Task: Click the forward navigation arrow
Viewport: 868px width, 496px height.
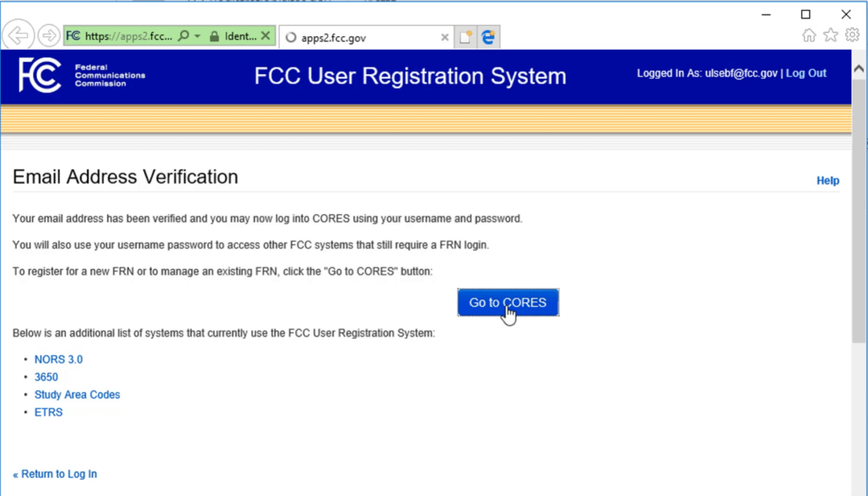Action: (x=49, y=35)
